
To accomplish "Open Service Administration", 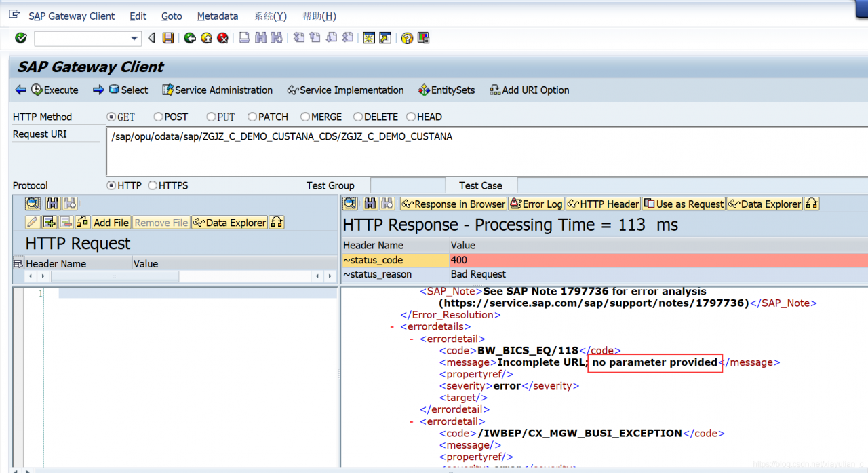I will pos(217,90).
